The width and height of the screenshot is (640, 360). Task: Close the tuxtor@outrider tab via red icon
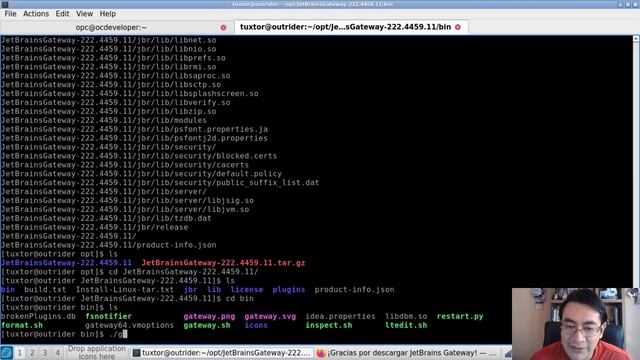458,27
